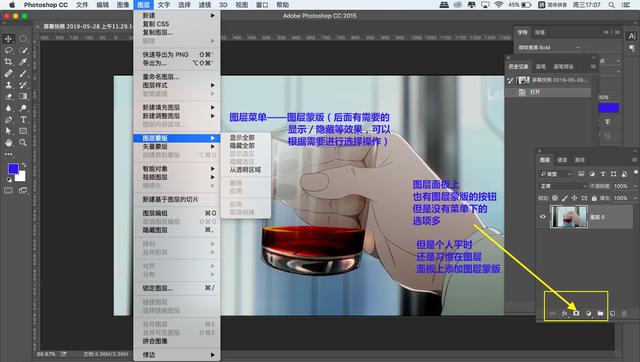Screen dimensions: 640x362
Task: Click the add layer style fx icon
Action: click(564, 313)
